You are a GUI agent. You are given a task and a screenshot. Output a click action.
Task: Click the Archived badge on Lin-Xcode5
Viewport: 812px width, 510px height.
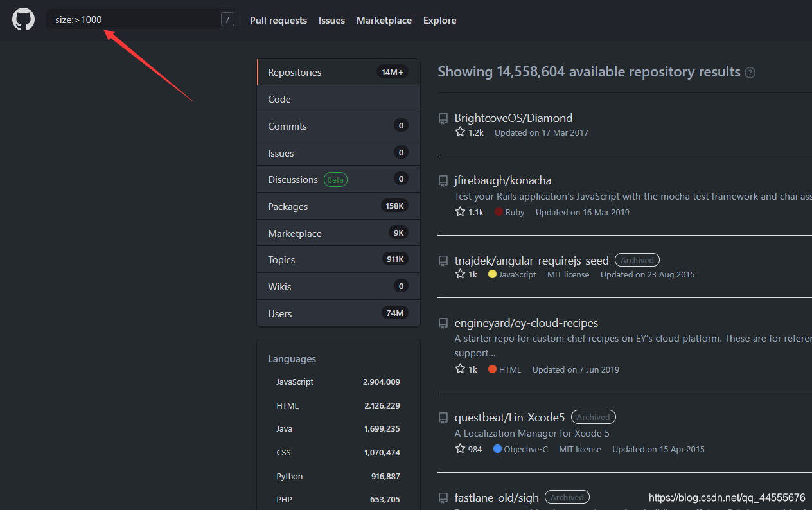(594, 417)
